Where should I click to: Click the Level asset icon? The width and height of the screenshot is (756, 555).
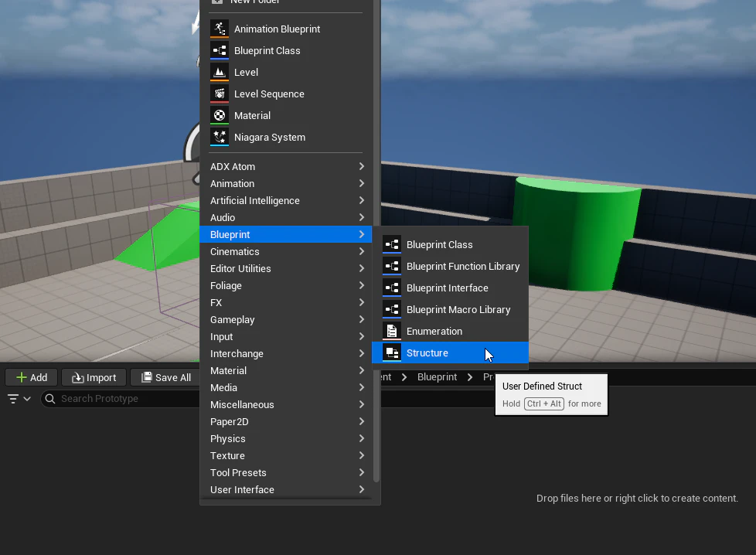[220, 72]
